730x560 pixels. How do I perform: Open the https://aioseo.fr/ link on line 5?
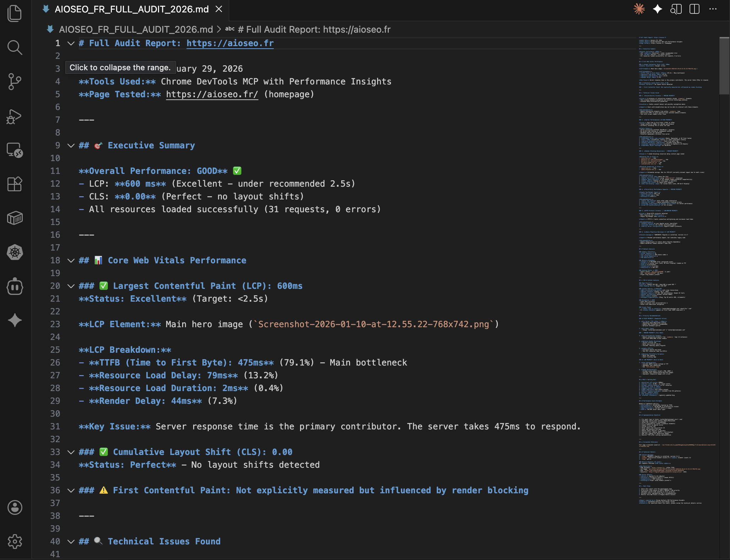click(212, 94)
